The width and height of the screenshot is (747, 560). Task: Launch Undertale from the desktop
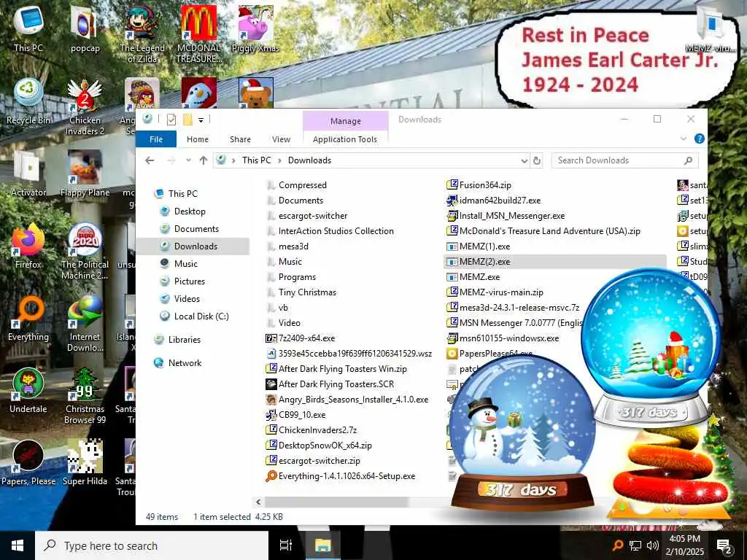(28, 391)
